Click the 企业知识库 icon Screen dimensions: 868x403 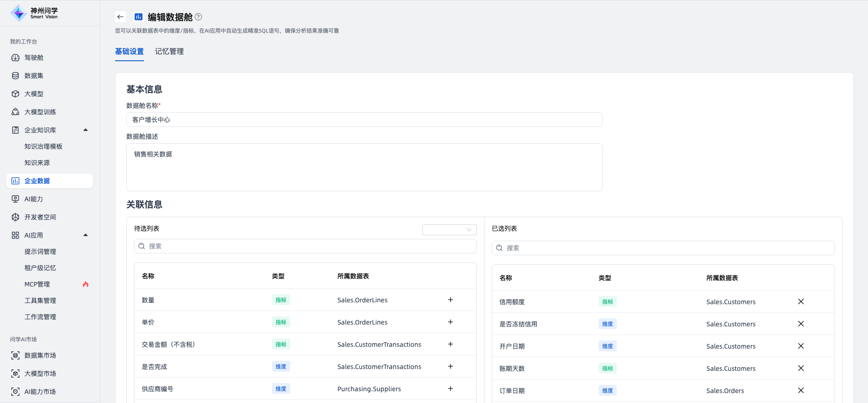click(x=15, y=130)
